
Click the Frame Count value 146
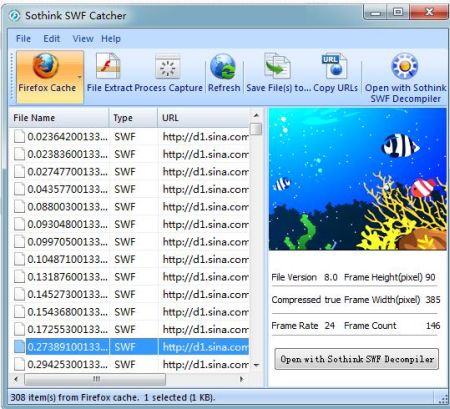click(433, 326)
